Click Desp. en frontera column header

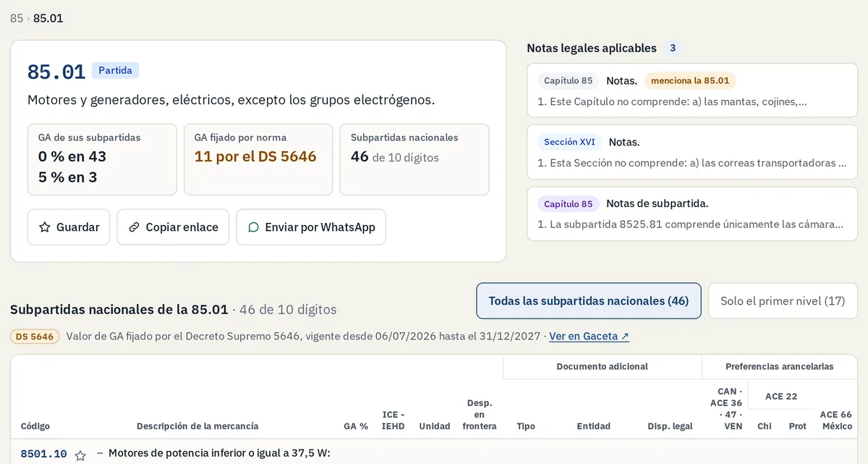point(480,415)
